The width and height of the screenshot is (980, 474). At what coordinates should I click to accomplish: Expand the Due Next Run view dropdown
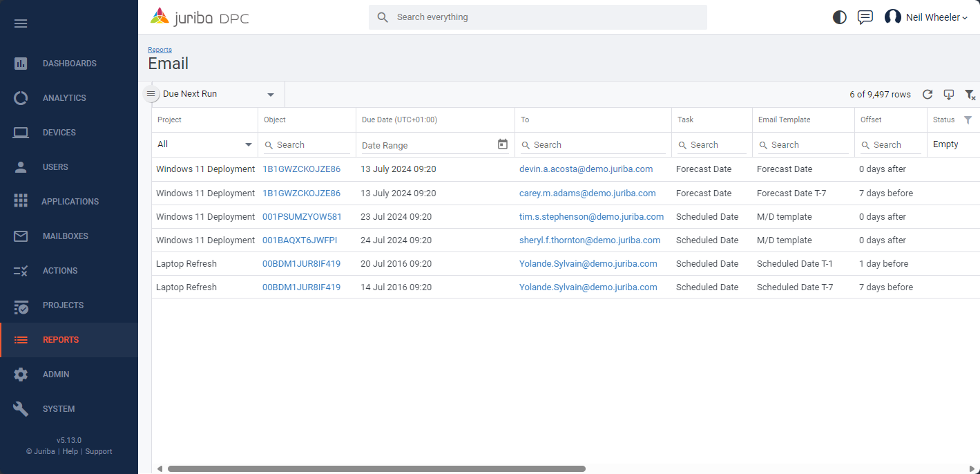click(x=270, y=93)
